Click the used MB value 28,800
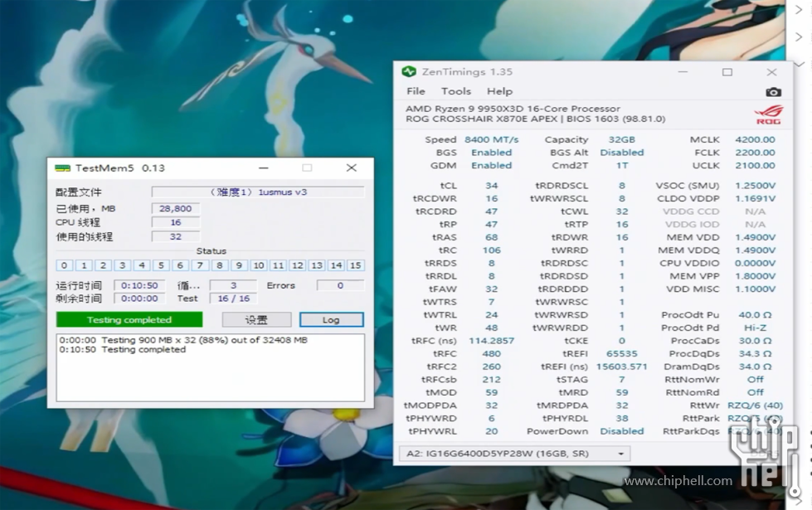This screenshot has width=812, height=510. click(176, 209)
